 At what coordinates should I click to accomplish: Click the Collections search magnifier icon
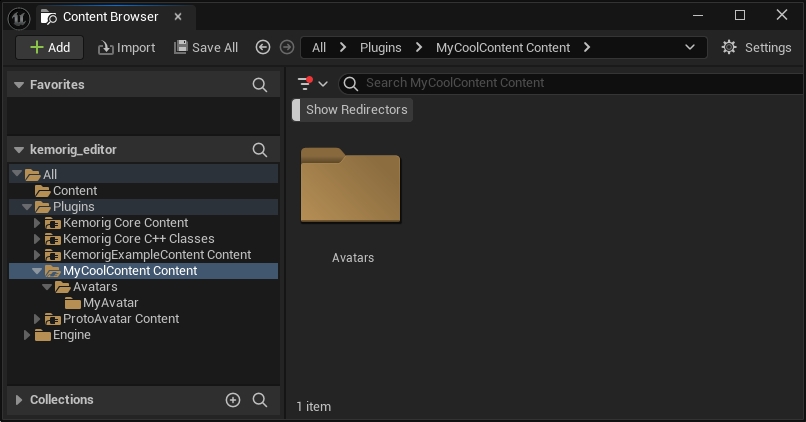tap(260, 400)
